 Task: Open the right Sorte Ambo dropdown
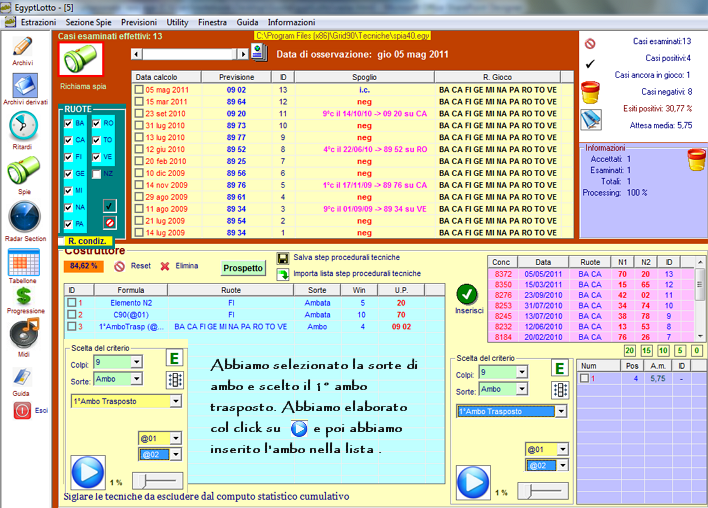(x=522, y=389)
